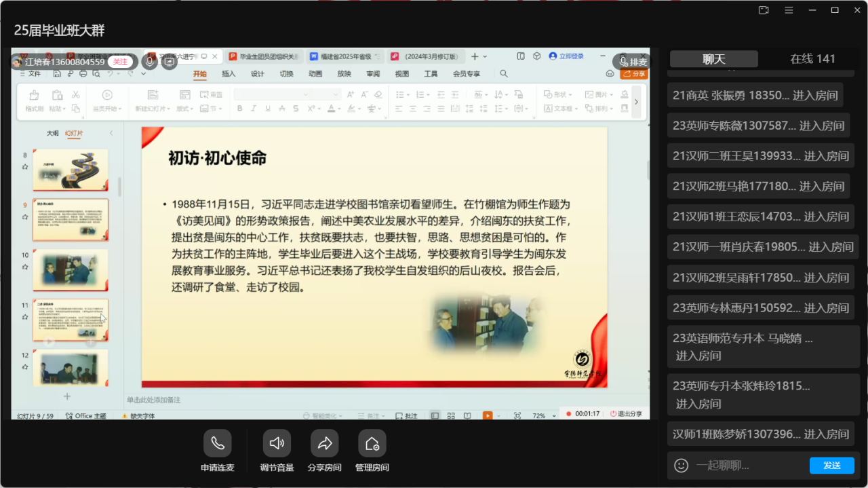The height and width of the screenshot is (488, 868).
Task: Open the emoji picker in chat box
Action: 681,465
